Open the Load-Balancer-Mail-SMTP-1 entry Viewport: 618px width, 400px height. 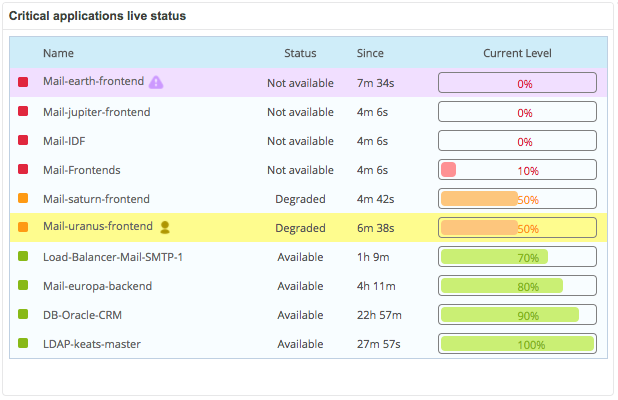113,257
